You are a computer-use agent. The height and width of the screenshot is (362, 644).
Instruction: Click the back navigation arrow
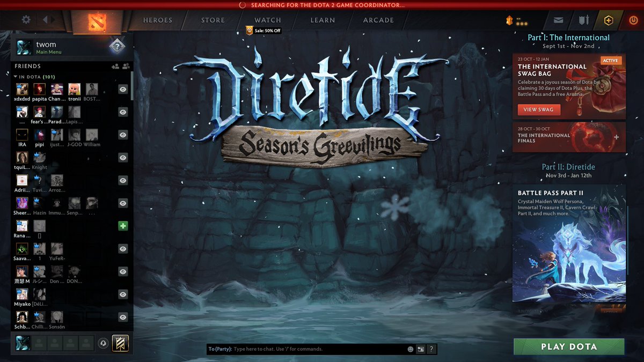tap(45, 20)
